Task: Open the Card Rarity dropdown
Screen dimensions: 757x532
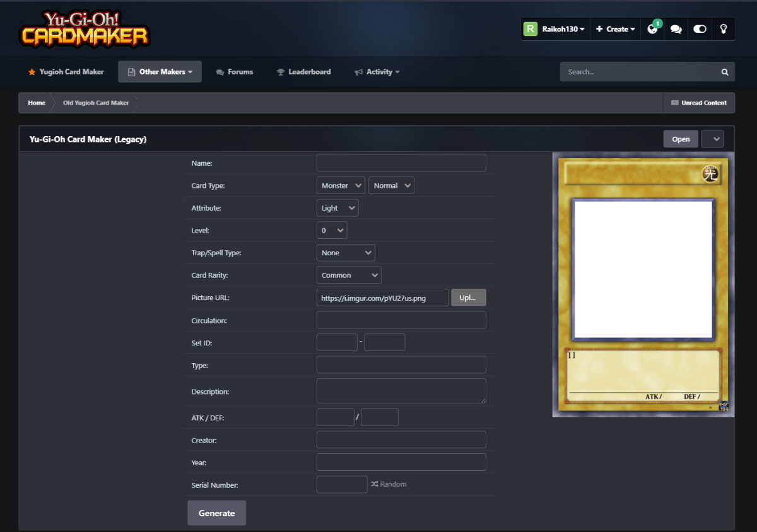Action: coord(349,275)
